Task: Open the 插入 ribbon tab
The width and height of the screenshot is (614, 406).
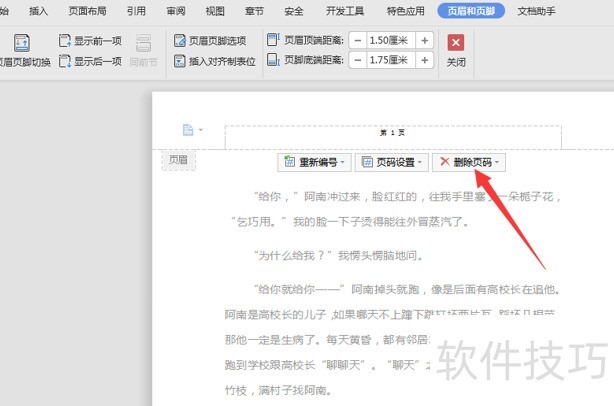Action: (38, 11)
